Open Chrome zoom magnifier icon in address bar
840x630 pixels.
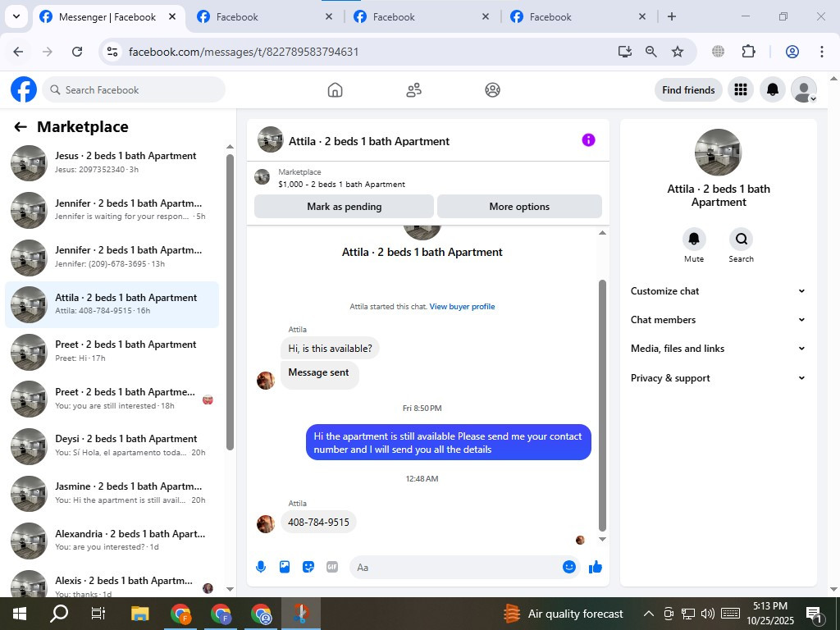(651, 52)
